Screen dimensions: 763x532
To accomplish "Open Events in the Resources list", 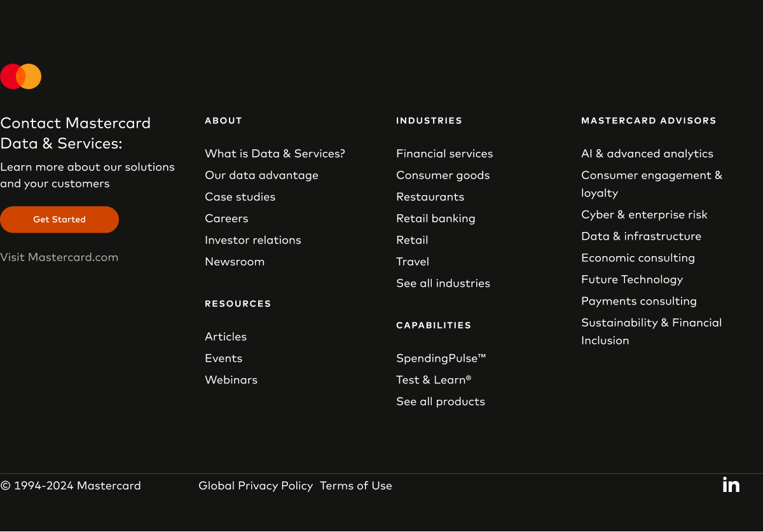I will (x=223, y=358).
